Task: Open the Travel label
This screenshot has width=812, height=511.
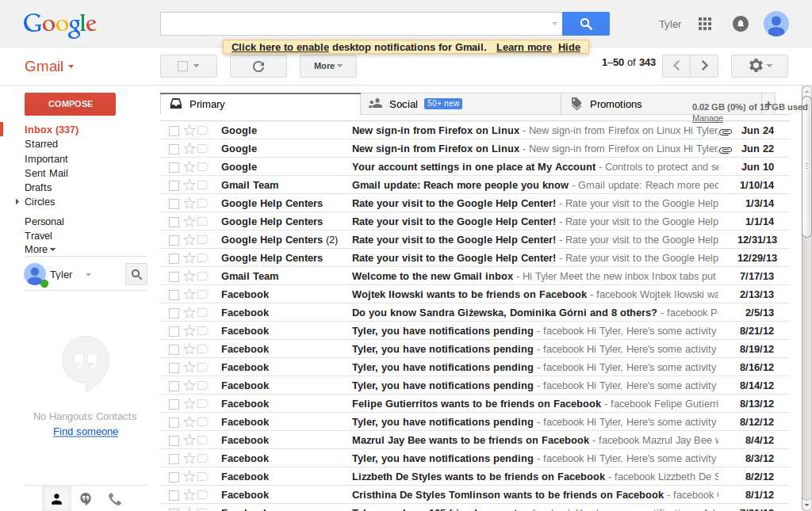Action: coord(38,236)
